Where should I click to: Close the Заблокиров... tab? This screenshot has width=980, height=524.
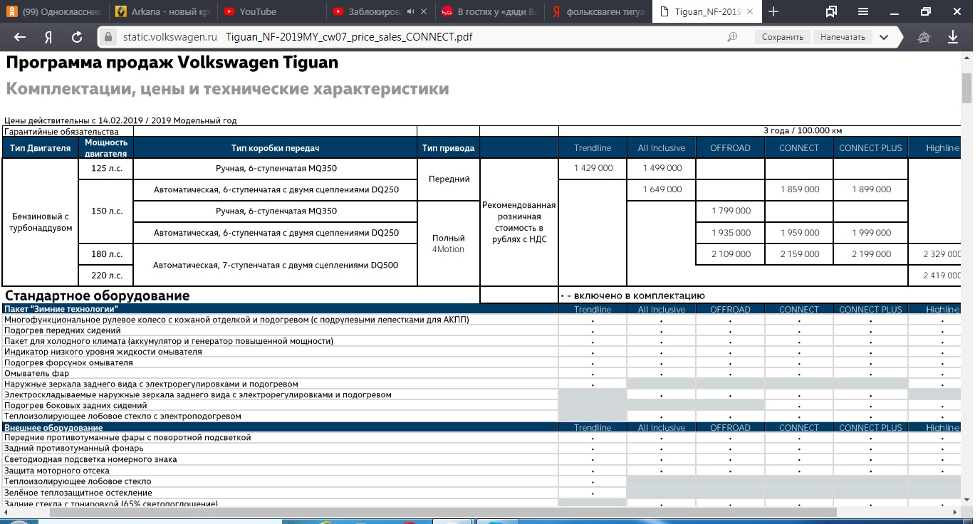pyautogui.click(x=424, y=11)
